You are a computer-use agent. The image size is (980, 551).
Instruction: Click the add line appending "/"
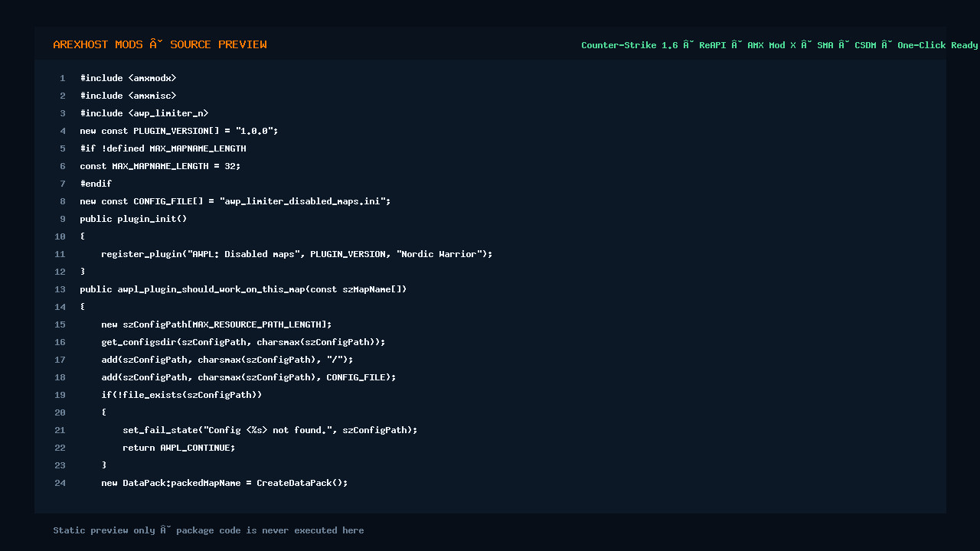coord(227,360)
